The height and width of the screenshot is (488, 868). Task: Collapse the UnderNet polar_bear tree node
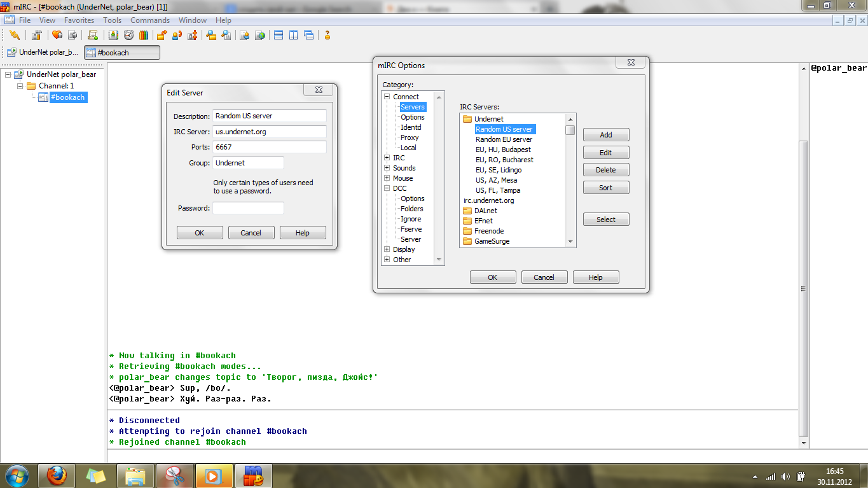tap(8, 74)
